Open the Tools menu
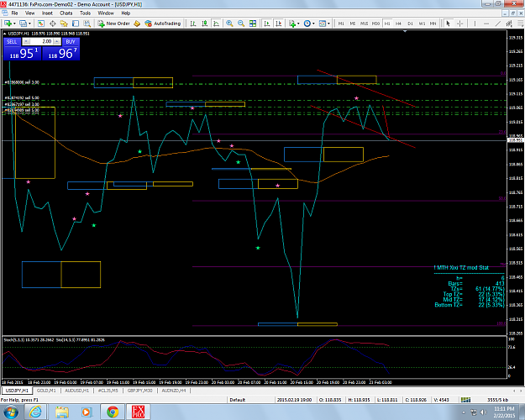Viewport: 525px width, 420px height. click(x=85, y=13)
